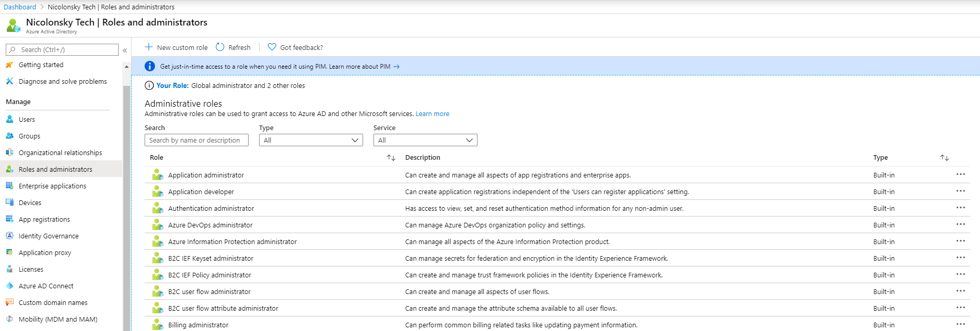This screenshot has width=980, height=331.
Task: Open the Service filter dropdown
Action: [x=425, y=140]
